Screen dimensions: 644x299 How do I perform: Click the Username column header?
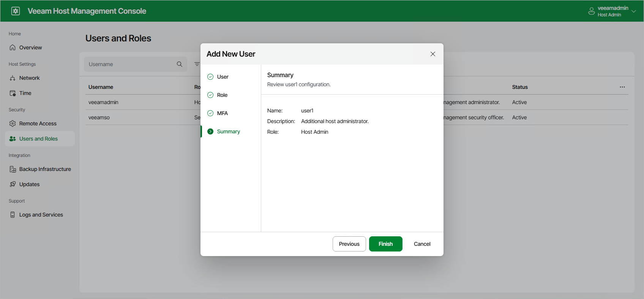pos(101,87)
